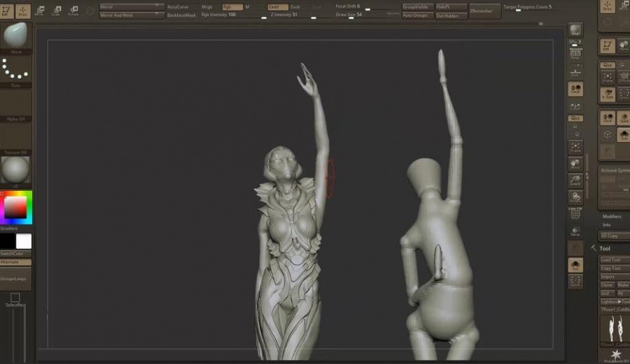630x364 pixels.
Task: Click the Del Hidden button
Action: tap(451, 15)
